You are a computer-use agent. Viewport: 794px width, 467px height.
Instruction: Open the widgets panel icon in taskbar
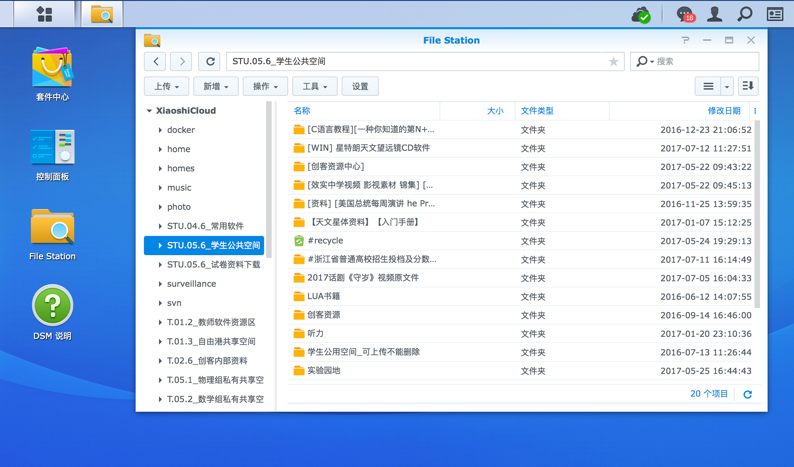(775, 14)
